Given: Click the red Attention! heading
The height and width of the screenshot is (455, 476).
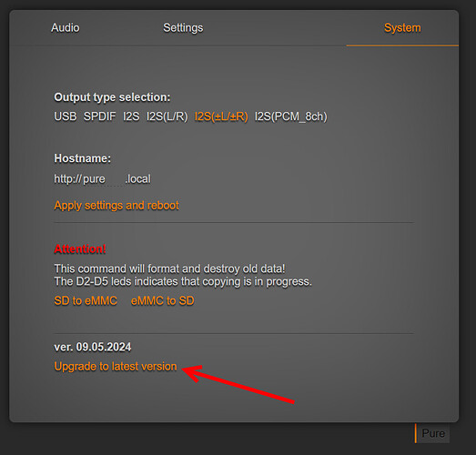Looking at the screenshot, I should (x=80, y=249).
